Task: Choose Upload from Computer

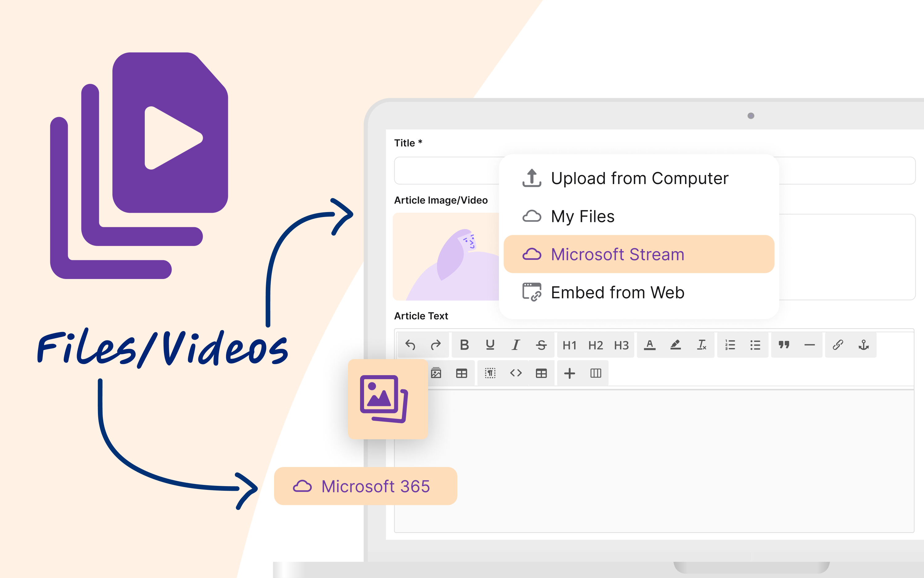Action: [639, 178]
